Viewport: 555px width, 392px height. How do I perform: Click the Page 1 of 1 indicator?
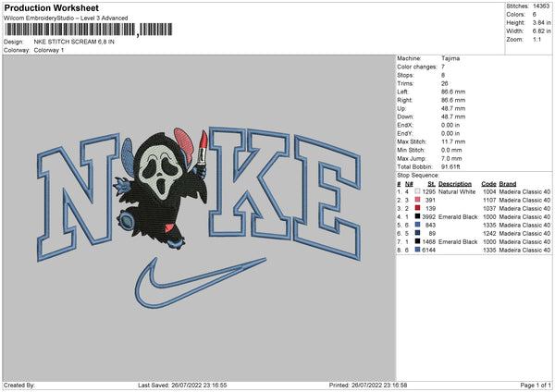point(536,386)
